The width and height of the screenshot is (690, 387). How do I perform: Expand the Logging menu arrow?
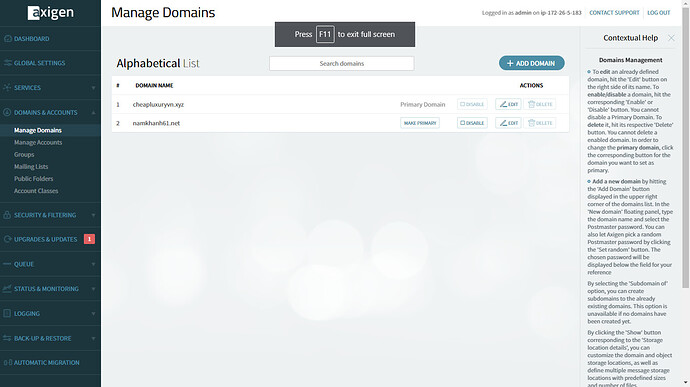[x=93, y=314]
